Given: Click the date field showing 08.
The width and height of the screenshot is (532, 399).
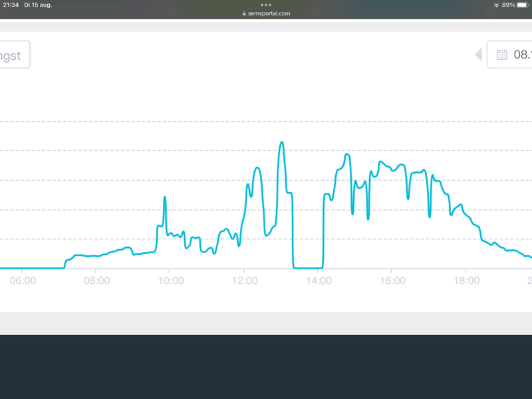Looking at the screenshot, I should 509,55.
